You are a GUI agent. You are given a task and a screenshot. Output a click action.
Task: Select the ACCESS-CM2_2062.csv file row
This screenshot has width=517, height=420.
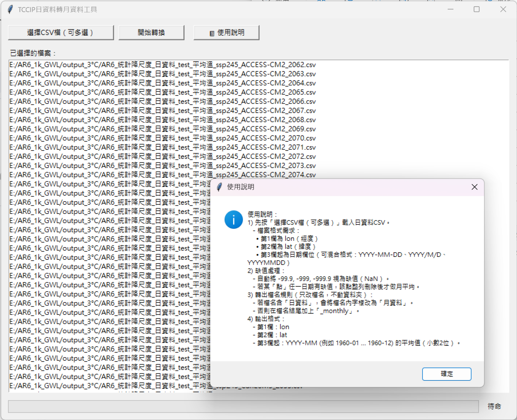(163, 65)
